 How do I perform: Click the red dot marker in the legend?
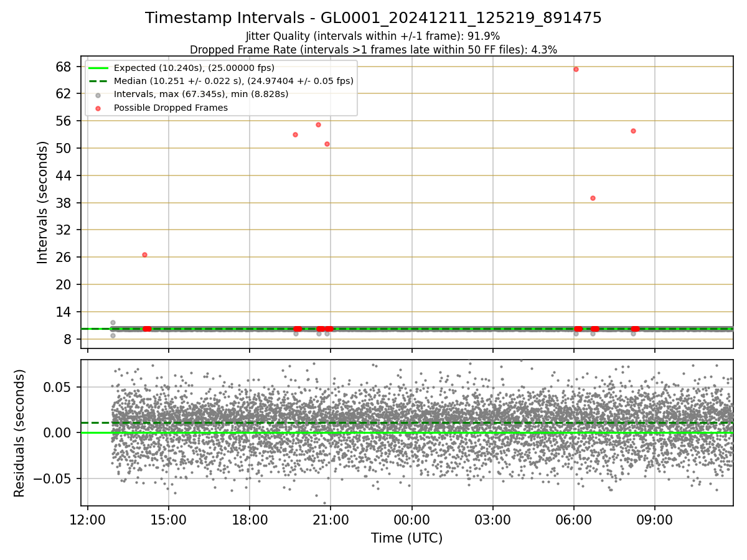coord(98,108)
